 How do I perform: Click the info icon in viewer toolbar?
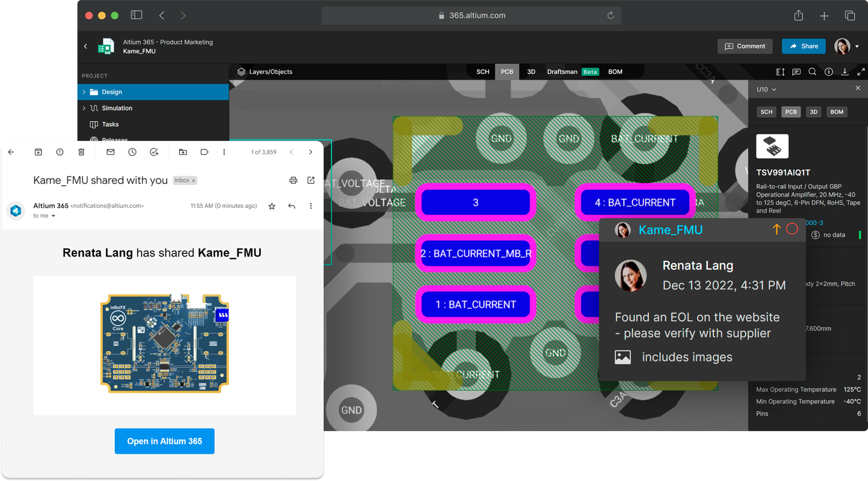pyautogui.click(x=829, y=72)
